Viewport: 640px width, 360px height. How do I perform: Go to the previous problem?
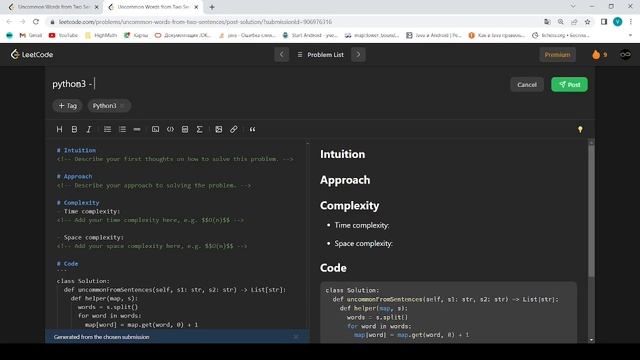[x=282, y=54]
